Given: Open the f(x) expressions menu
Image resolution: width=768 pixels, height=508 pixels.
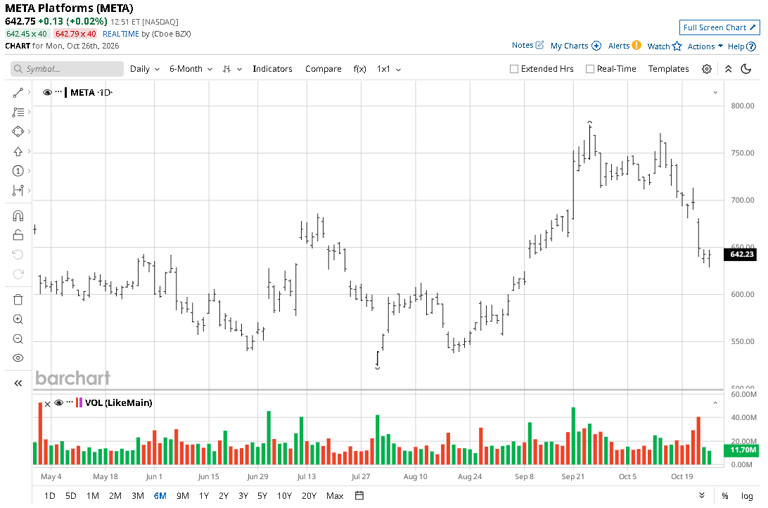Looking at the screenshot, I should coord(360,69).
